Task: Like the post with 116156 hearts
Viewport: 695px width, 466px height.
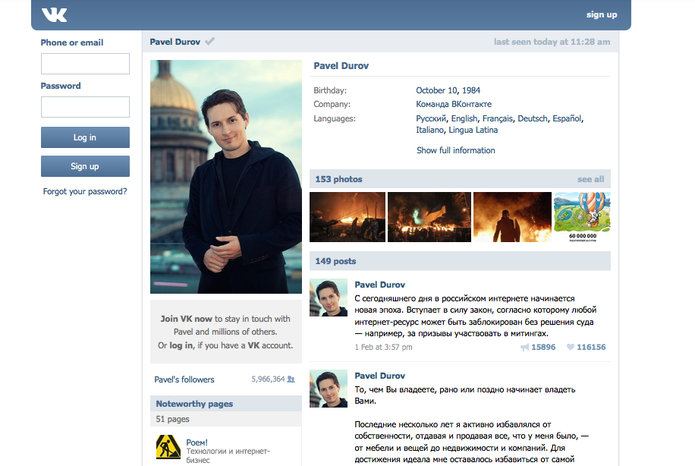Action: tap(570, 347)
